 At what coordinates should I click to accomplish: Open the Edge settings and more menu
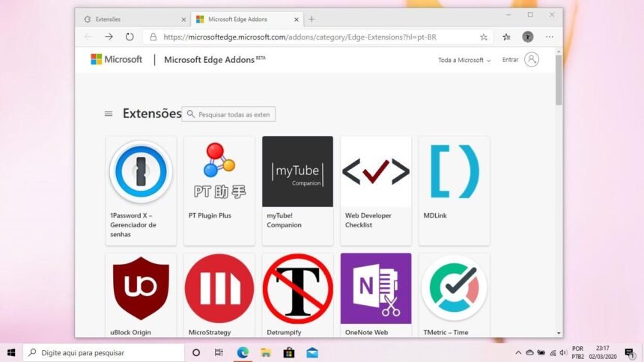click(550, 37)
